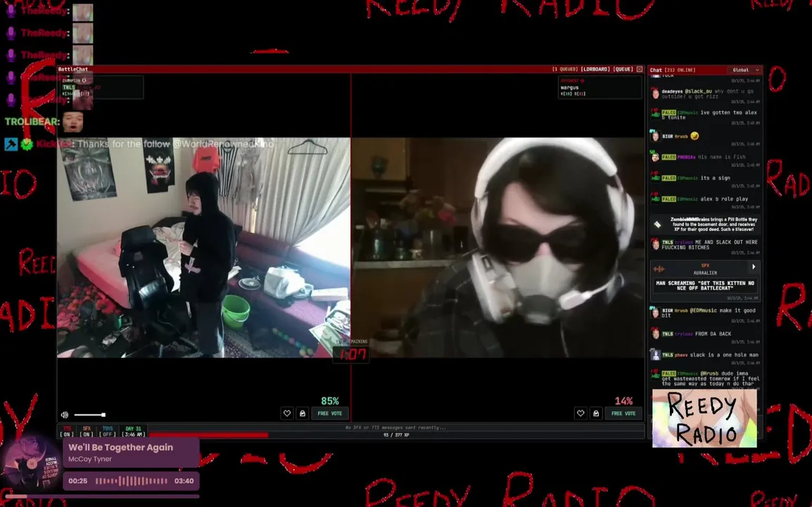This screenshot has width=812, height=507.
Task: Click the avatar beside 'make it good bit'
Action: coord(655,312)
